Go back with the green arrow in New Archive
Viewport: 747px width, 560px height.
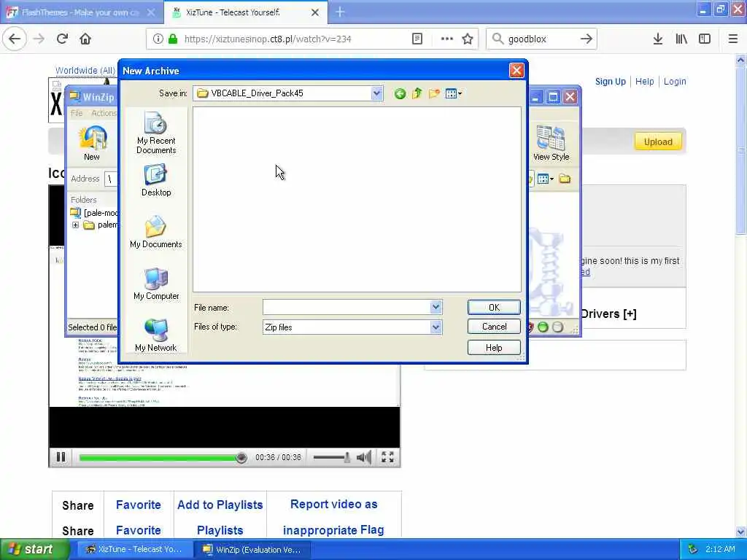400,93
